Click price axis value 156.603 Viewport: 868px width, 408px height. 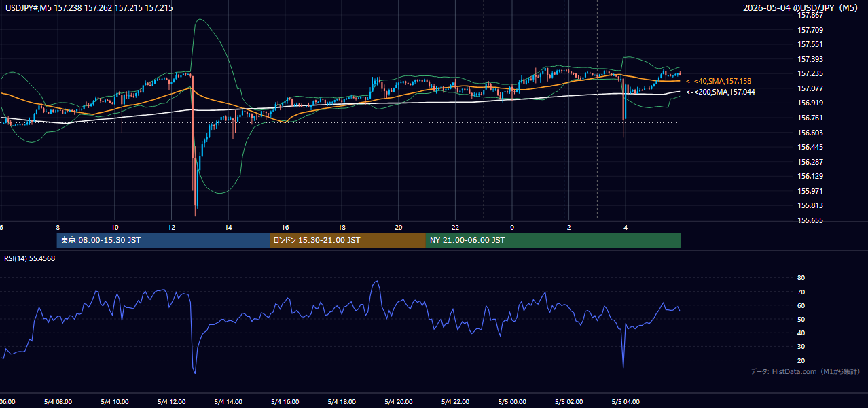coord(811,133)
